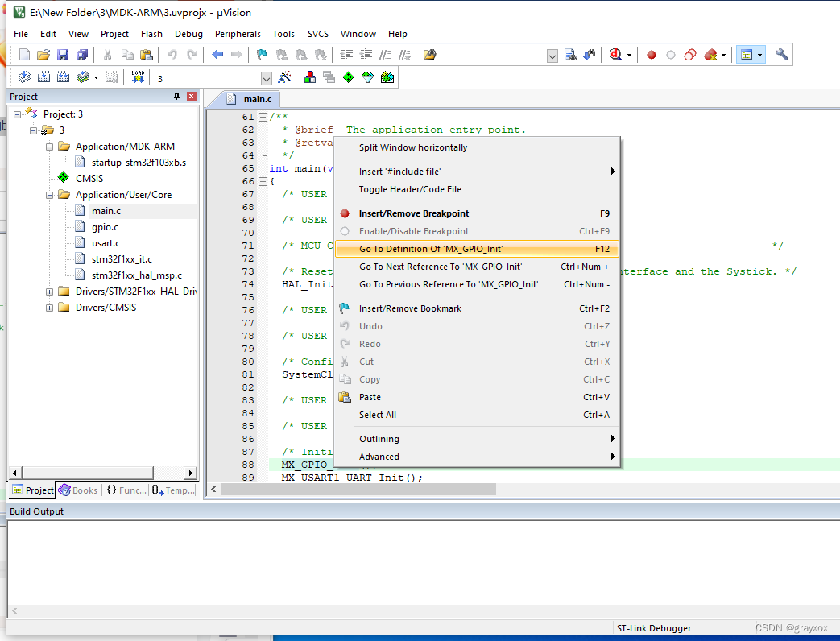
Task: Insert a bookmark with the toolbar flag icon
Action: [x=262, y=55]
